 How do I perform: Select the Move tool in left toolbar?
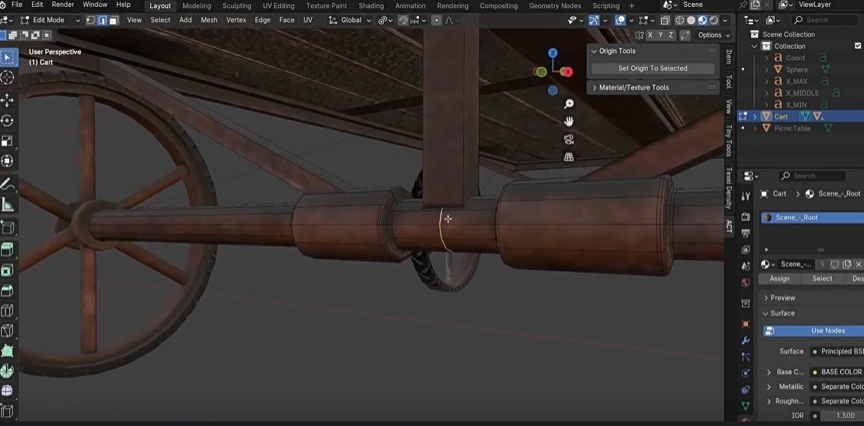pos(8,100)
